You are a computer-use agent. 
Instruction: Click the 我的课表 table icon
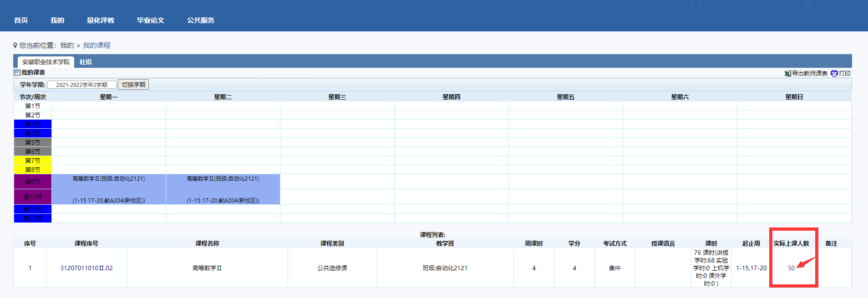coord(17,72)
